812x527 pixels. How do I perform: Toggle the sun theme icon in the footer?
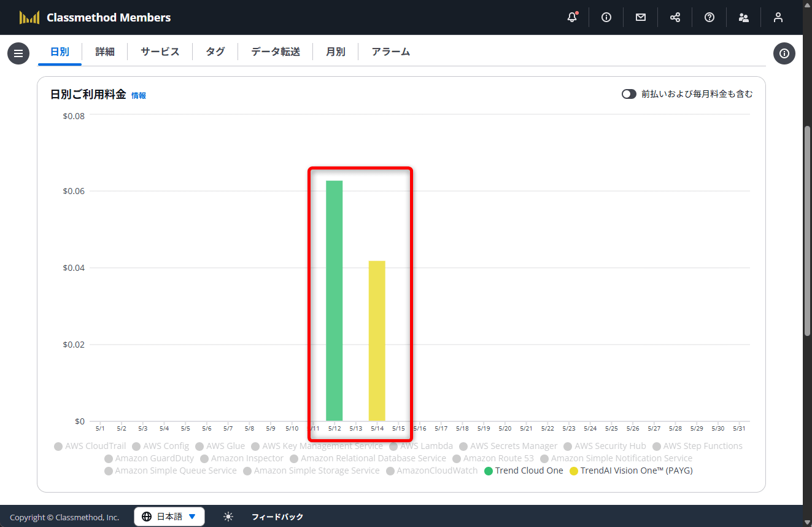click(x=228, y=517)
